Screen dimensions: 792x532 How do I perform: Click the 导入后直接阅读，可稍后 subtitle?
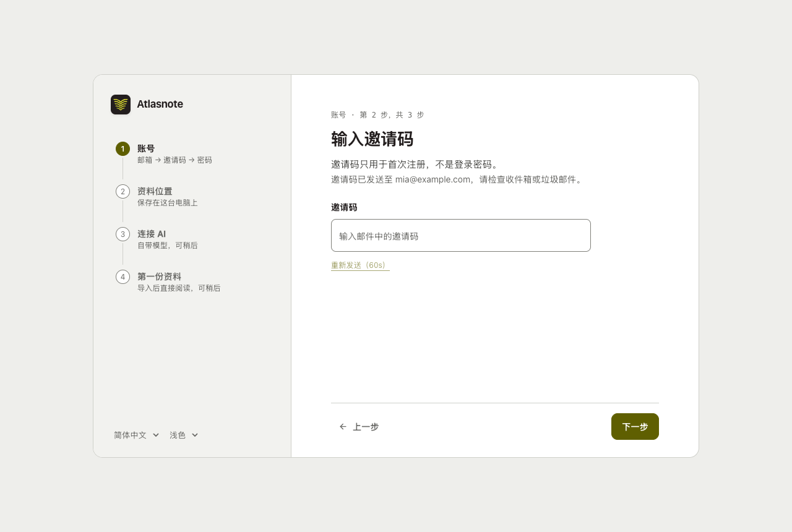point(179,288)
